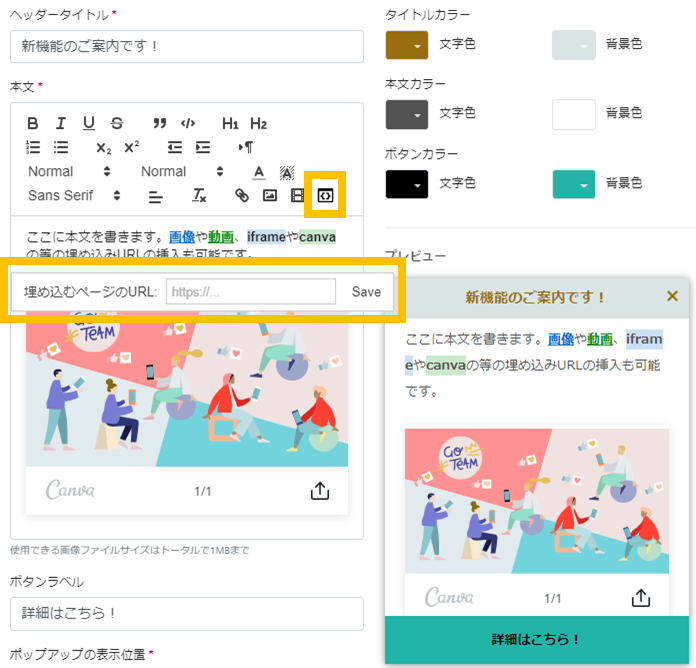Increase the text indent
The height and width of the screenshot is (668, 696).
(x=203, y=147)
